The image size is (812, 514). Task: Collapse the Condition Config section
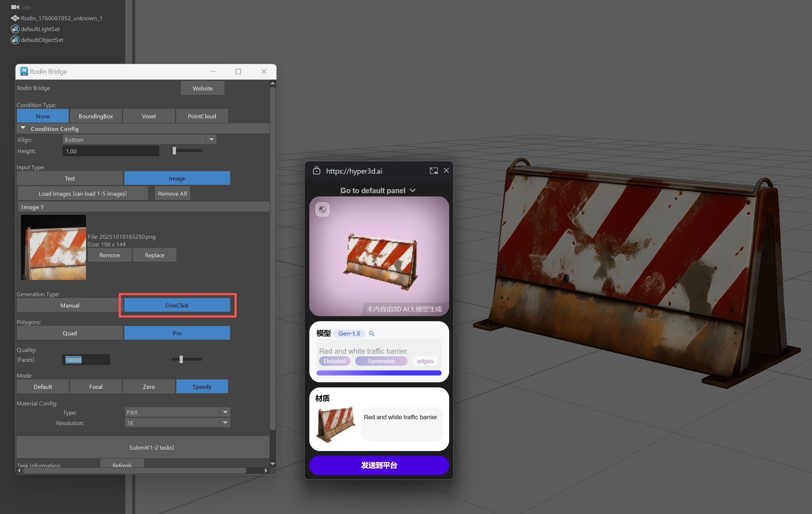tap(23, 128)
